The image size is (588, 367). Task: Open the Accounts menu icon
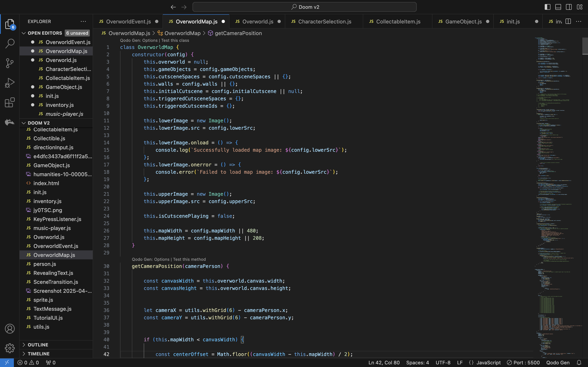click(x=10, y=329)
